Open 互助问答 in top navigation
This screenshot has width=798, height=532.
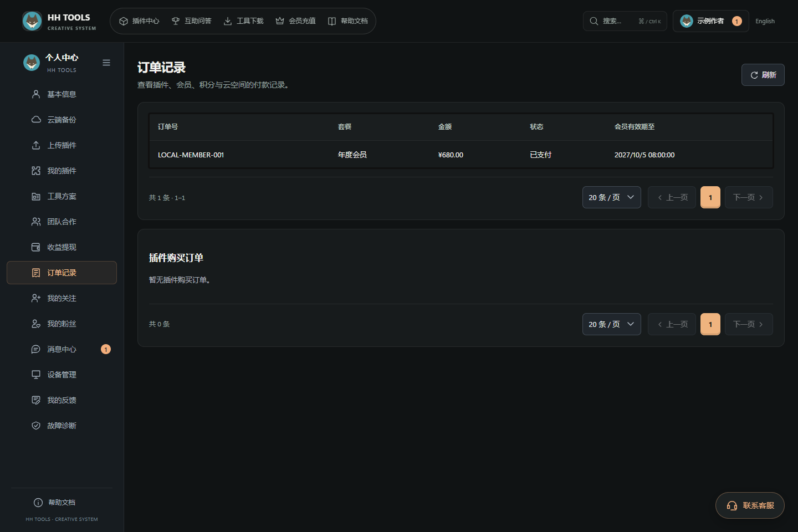point(191,21)
